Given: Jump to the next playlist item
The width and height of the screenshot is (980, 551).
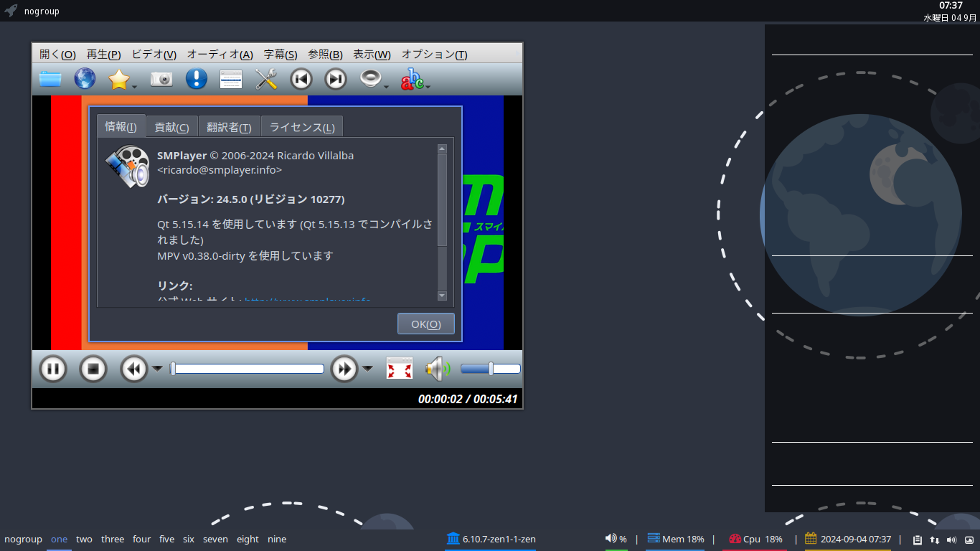Looking at the screenshot, I should pos(336,79).
